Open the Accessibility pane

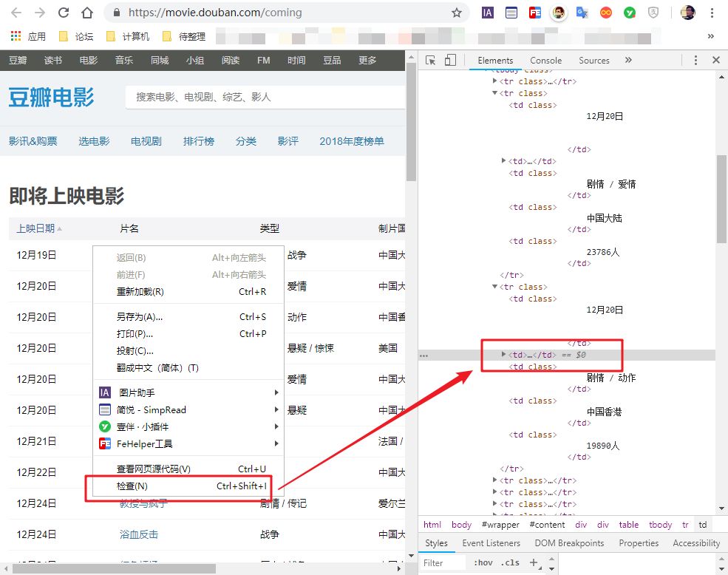[x=696, y=543]
